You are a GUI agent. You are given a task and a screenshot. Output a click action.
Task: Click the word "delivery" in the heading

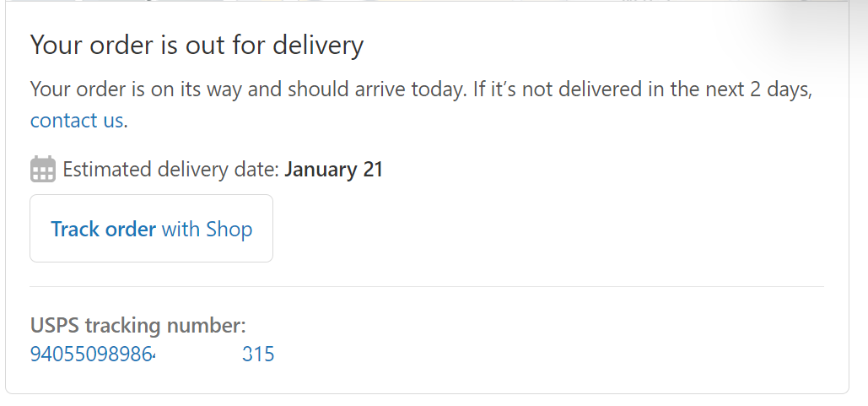tap(318, 45)
